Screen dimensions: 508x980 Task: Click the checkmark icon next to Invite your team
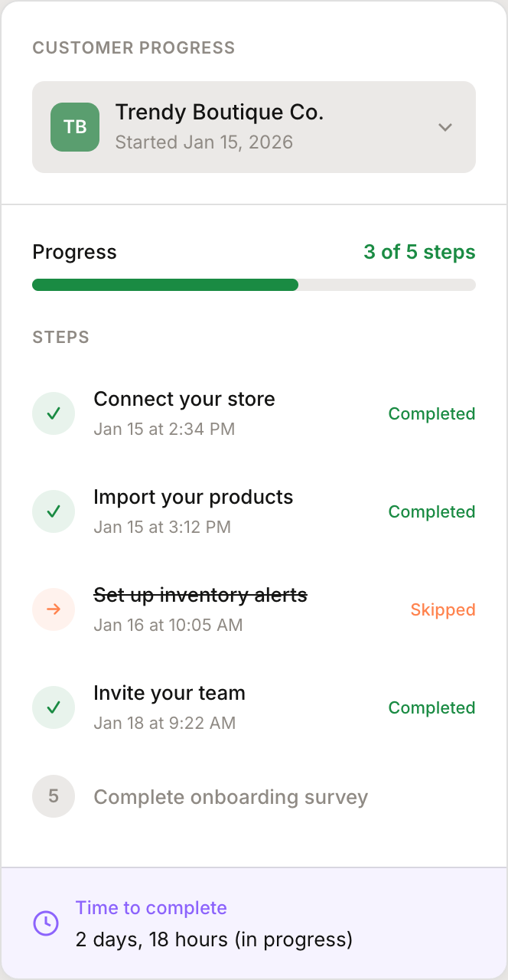tap(54, 707)
